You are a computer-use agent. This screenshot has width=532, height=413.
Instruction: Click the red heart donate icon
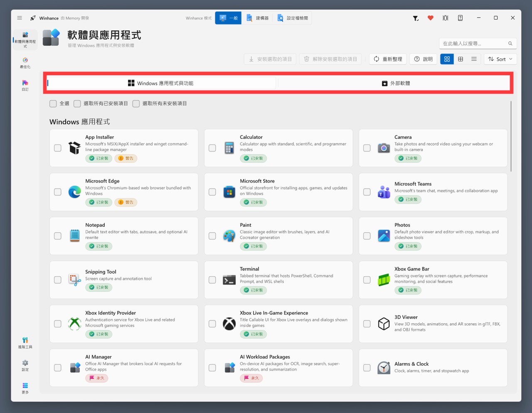[431, 18]
